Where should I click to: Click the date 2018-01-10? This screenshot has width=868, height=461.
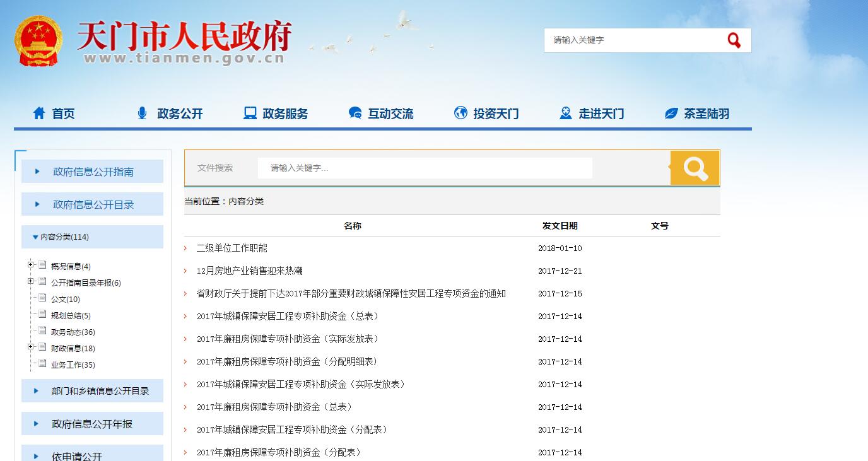pos(560,248)
